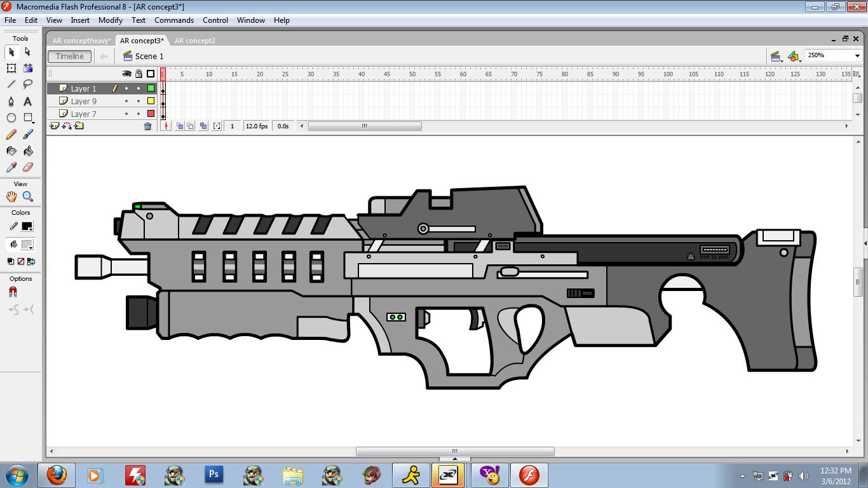Pick the Paint Bucket tool
The width and height of the screenshot is (868, 488).
28,151
